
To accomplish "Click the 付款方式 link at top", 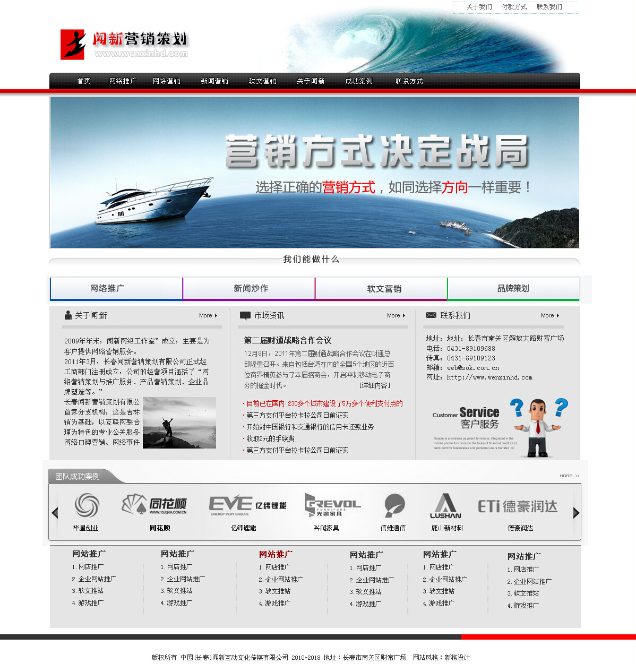I will coord(514,7).
